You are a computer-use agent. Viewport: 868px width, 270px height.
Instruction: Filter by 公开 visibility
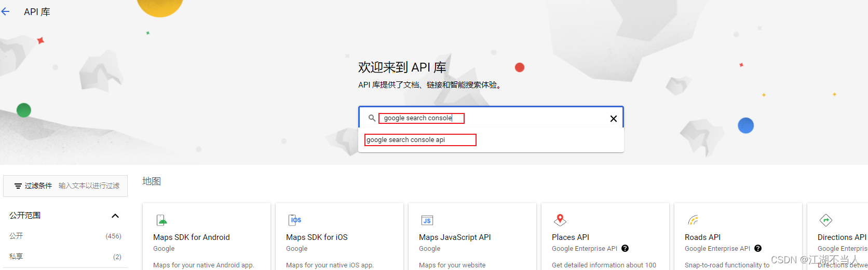coord(16,236)
